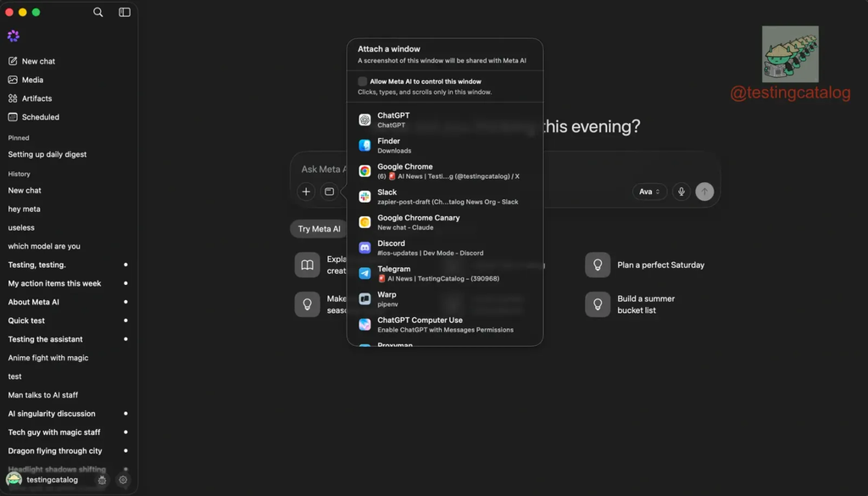Open the Media section
Image resolution: width=868 pixels, height=496 pixels.
point(25,80)
